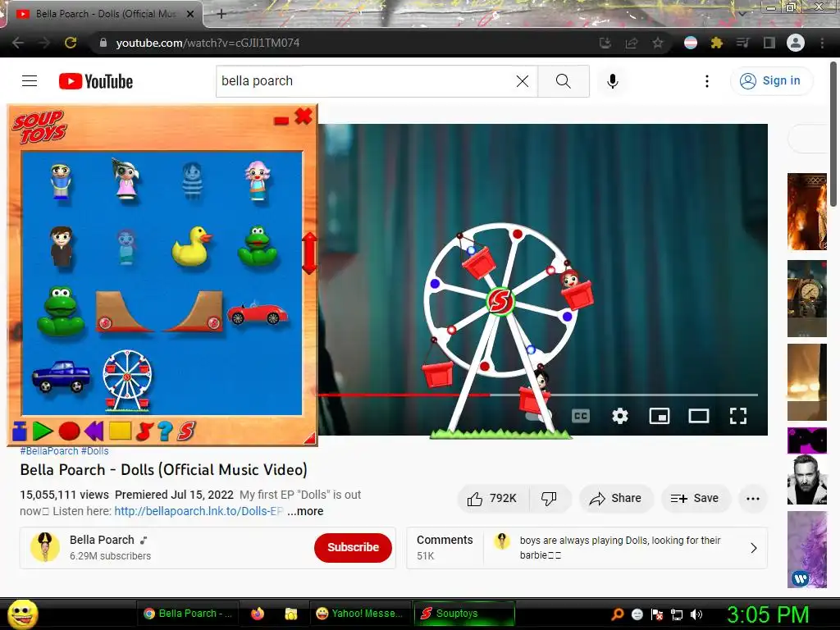Screen dimensions: 840x630
Task: Switch to Souptoys in the taskbar
Action: [464, 614]
